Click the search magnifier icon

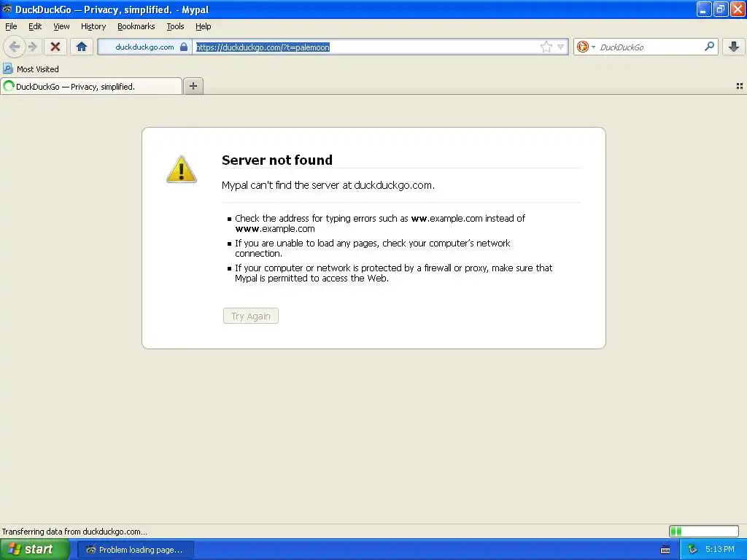pos(709,46)
